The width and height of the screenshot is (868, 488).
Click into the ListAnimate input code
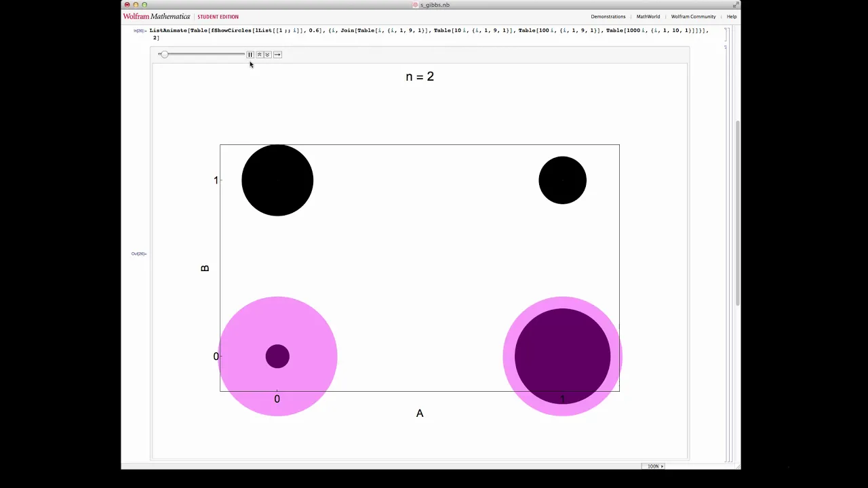click(x=429, y=33)
